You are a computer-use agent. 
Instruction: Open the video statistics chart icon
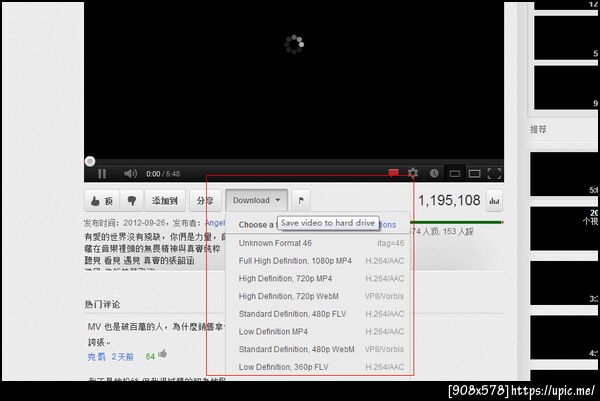pos(494,200)
